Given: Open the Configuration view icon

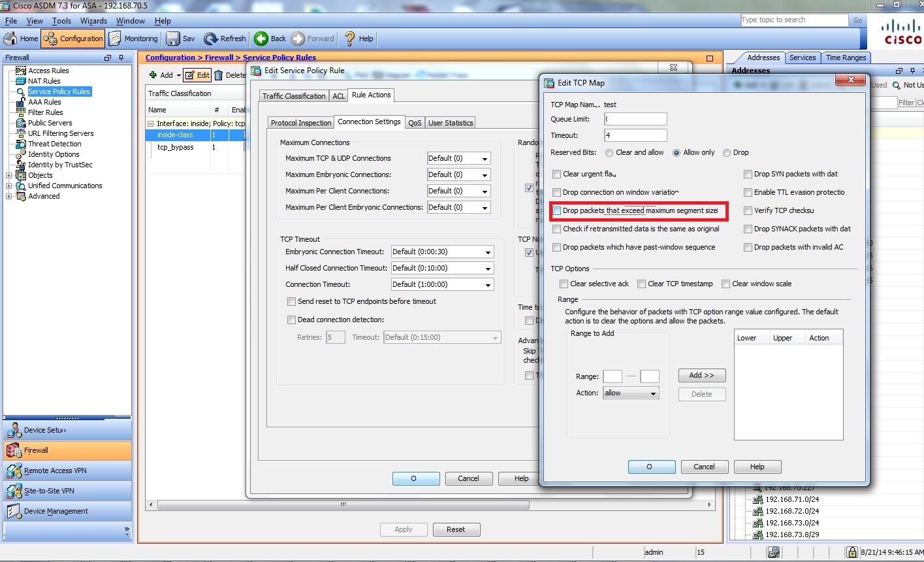Looking at the screenshot, I should [x=50, y=39].
